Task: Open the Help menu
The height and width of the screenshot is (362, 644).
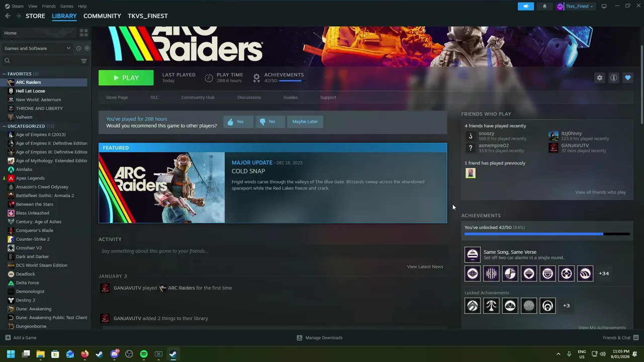Action: 83,6
